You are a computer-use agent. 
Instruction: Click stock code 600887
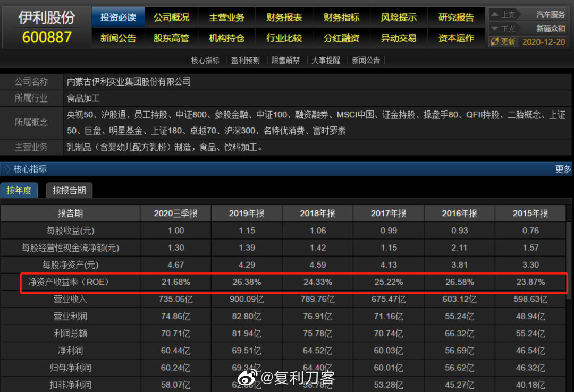47,37
